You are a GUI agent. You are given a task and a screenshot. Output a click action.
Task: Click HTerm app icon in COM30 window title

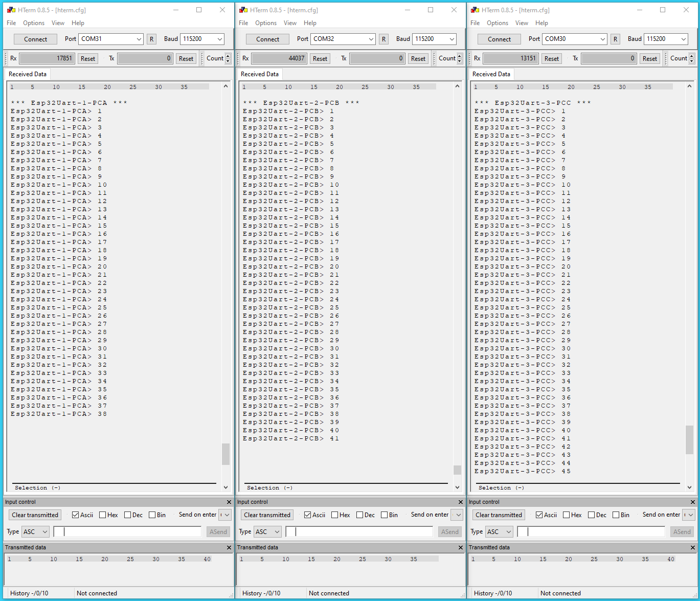coord(475,10)
